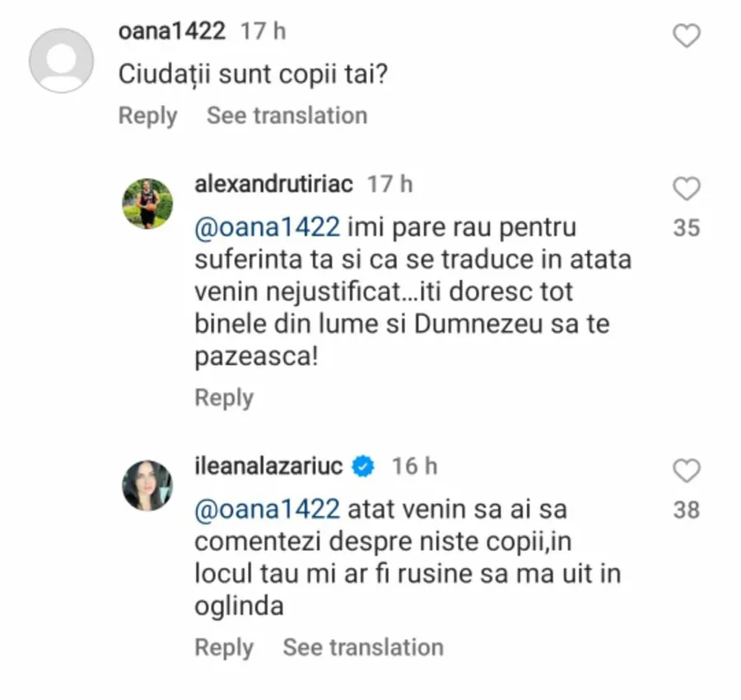Toggle like on ileanalazariuc's reply
Image resolution: width=741 pixels, height=700 pixels.
coord(687,472)
